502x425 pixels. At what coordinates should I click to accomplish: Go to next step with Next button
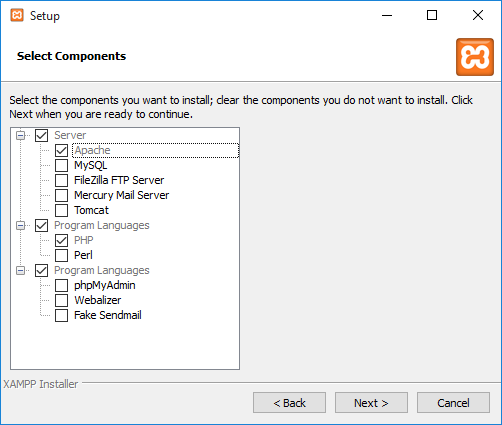click(x=371, y=403)
